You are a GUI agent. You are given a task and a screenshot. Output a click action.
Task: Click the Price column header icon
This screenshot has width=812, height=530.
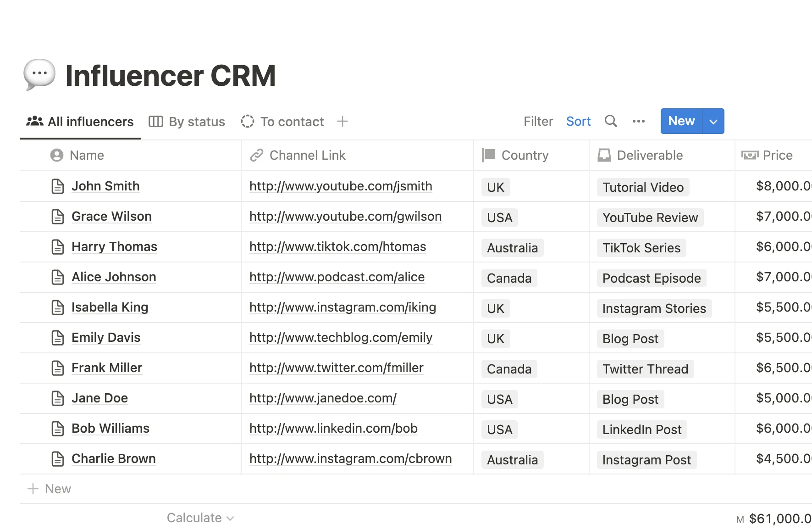point(750,155)
